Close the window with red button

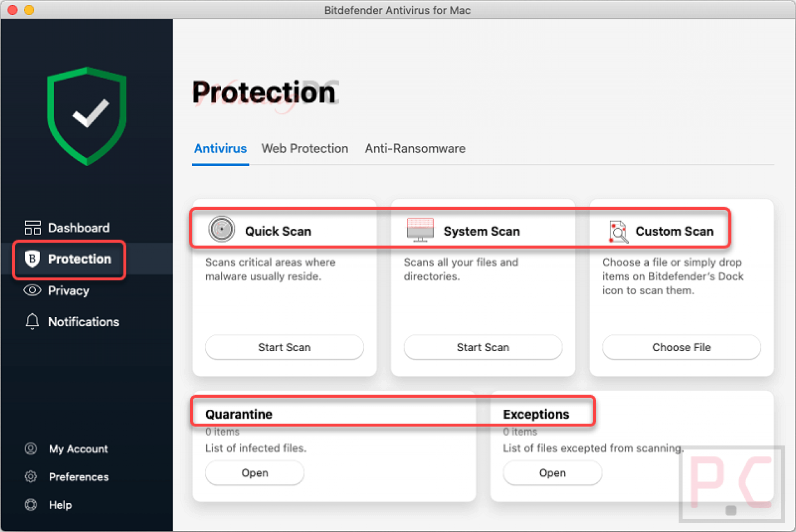click(x=12, y=10)
